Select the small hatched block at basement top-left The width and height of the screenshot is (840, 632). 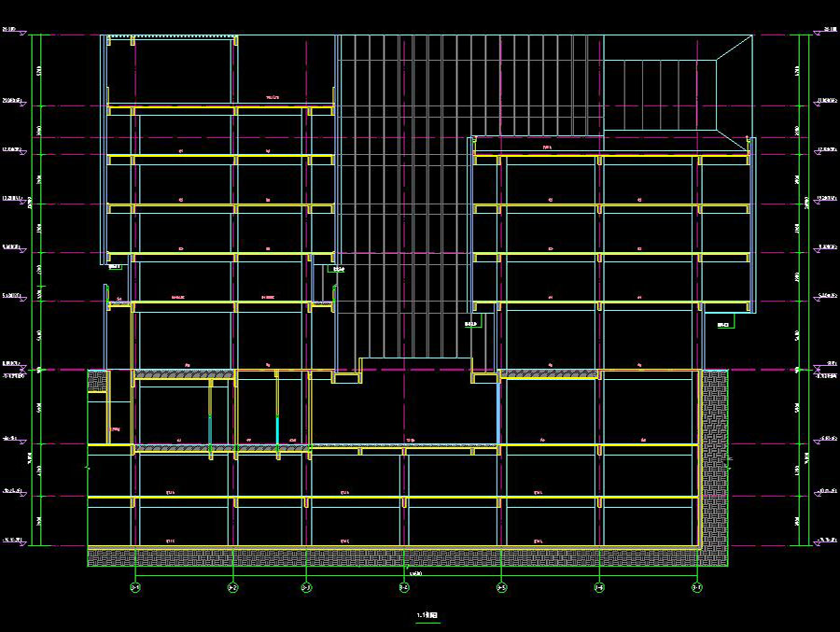pyautogui.click(x=97, y=381)
